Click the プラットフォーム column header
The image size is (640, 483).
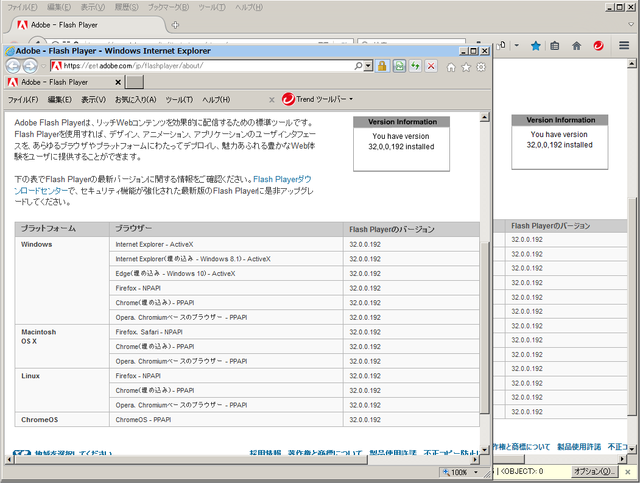coord(62,229)
